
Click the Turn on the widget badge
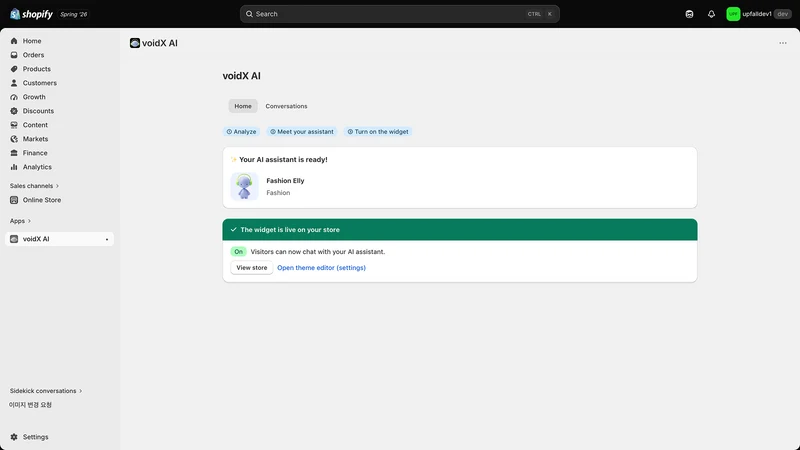378,132
